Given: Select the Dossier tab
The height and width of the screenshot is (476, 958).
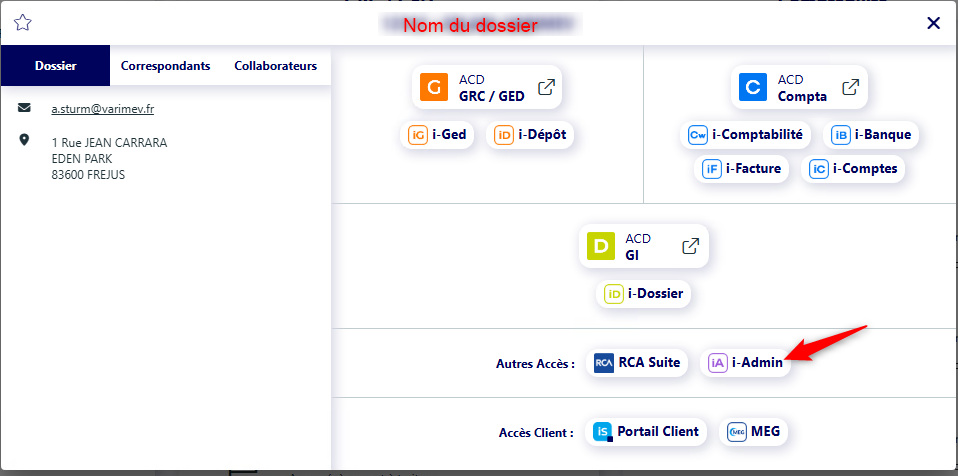Looking at the screenshot, I should 55,66.
